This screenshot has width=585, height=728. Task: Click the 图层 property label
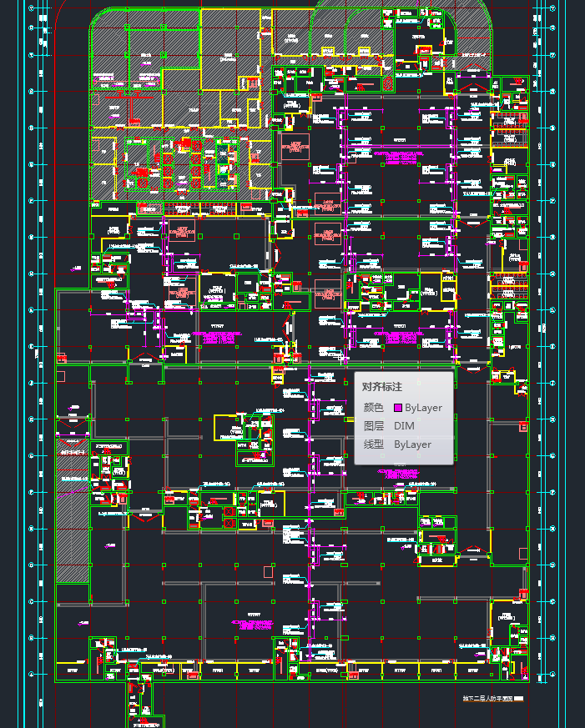click(373, 426)
